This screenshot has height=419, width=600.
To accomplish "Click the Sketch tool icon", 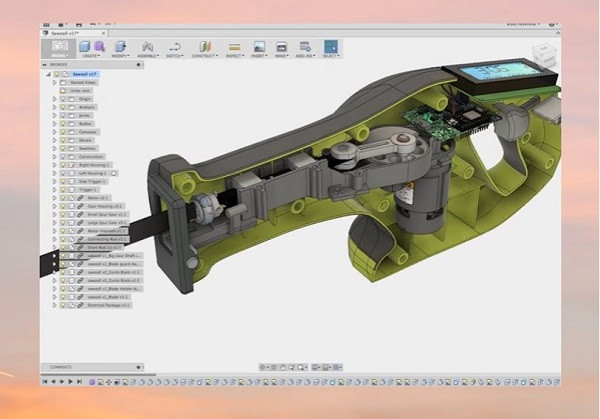I will coord(174,47).
